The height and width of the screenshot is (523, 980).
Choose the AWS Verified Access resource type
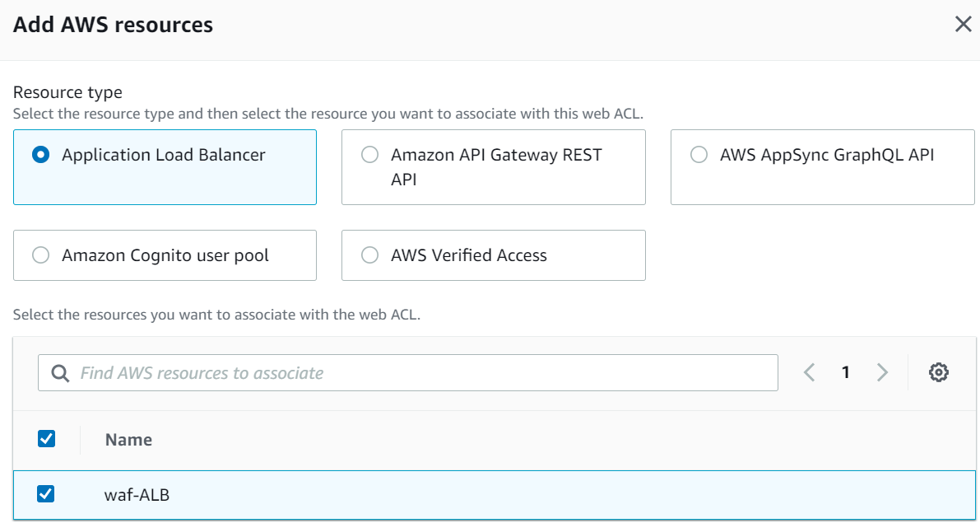(369, 255)
